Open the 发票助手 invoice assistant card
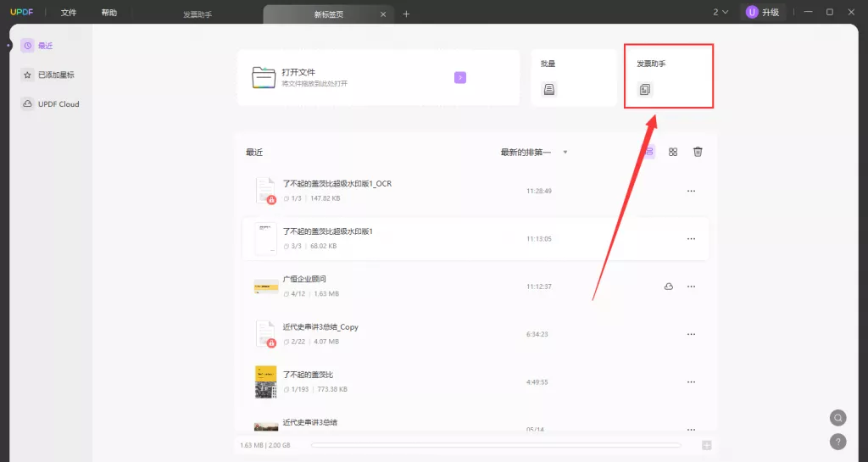868x462 pixels. click(669, 76)
